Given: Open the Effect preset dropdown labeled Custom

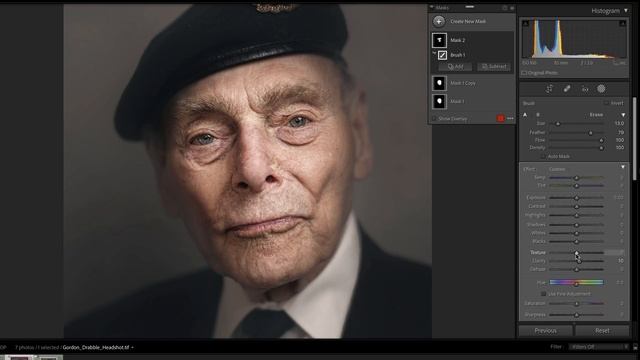Looking at the screenshot, I should click(557, 169).
